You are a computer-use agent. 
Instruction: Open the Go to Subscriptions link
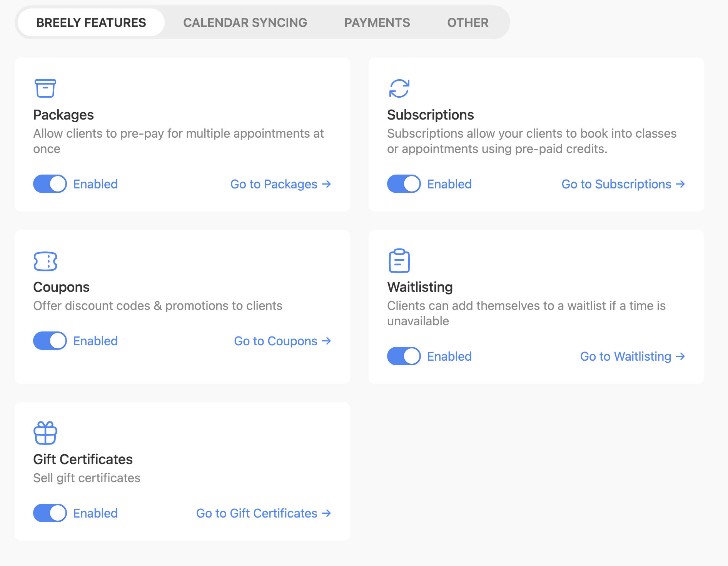(x=623, y=184)
